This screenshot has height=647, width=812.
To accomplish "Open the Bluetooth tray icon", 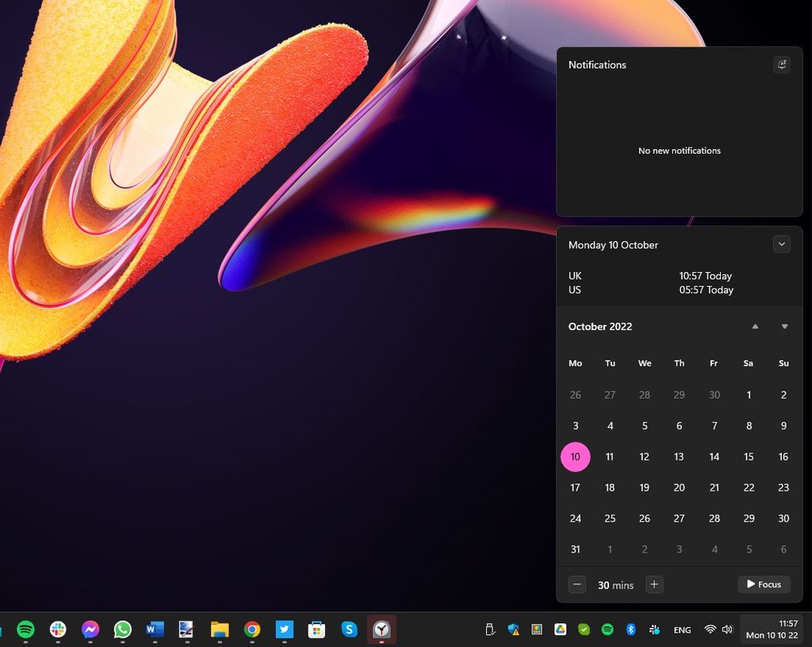I will (630, 630).
